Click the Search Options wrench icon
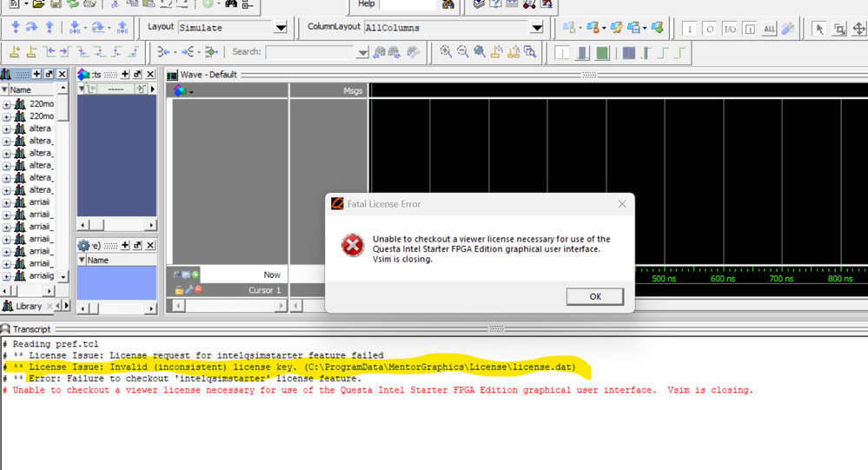This screenshot has height=470, width=868. pos(413,52)
